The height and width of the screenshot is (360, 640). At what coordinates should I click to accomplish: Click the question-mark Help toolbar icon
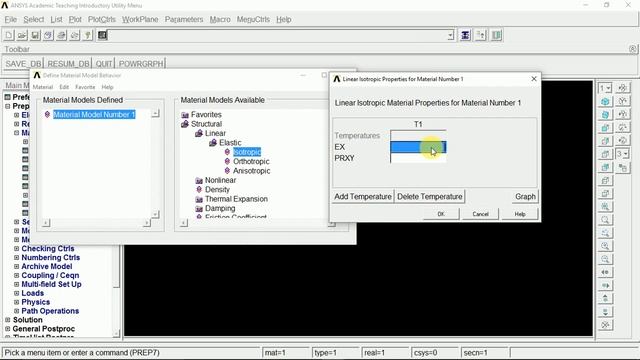point(87,35)
